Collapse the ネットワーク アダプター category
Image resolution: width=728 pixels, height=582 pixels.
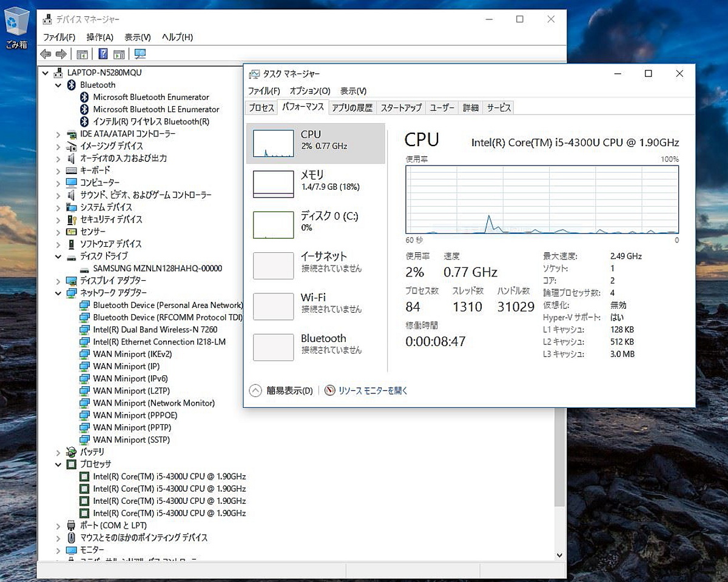[58, 293]
